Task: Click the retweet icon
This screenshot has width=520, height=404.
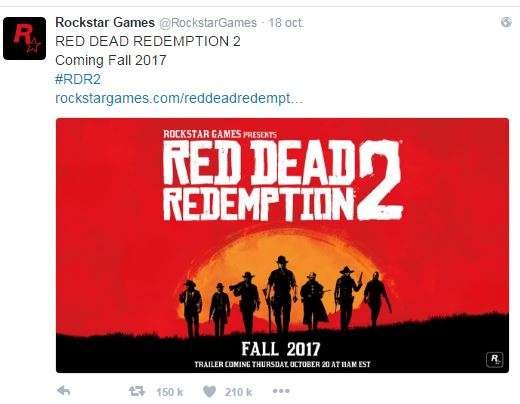Action: click(x=137, y=391)
